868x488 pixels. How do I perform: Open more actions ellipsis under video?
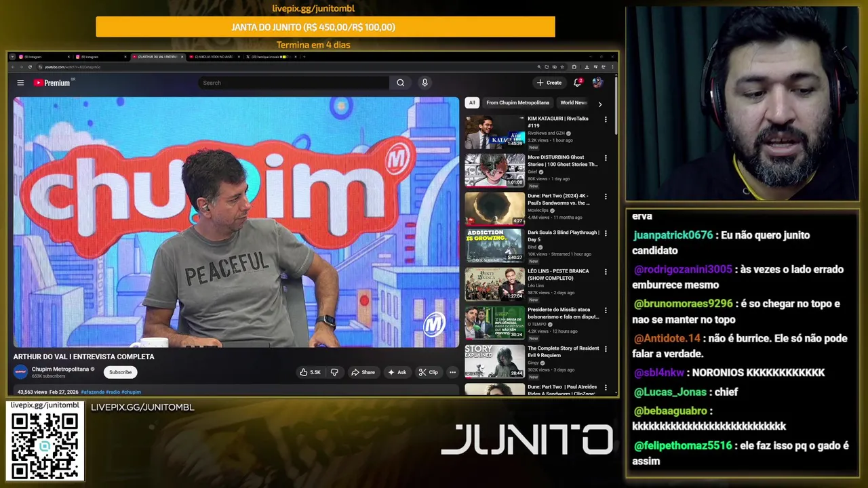coord(452,372)
